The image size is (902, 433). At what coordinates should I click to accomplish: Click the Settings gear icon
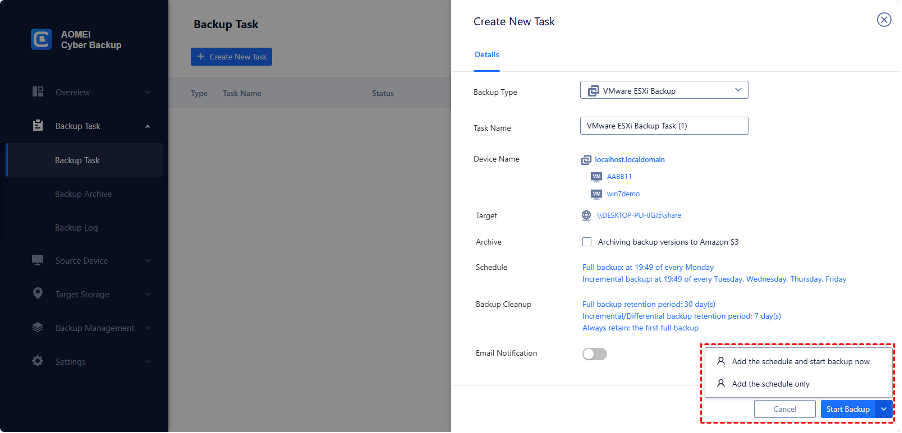tap(38, 361)
